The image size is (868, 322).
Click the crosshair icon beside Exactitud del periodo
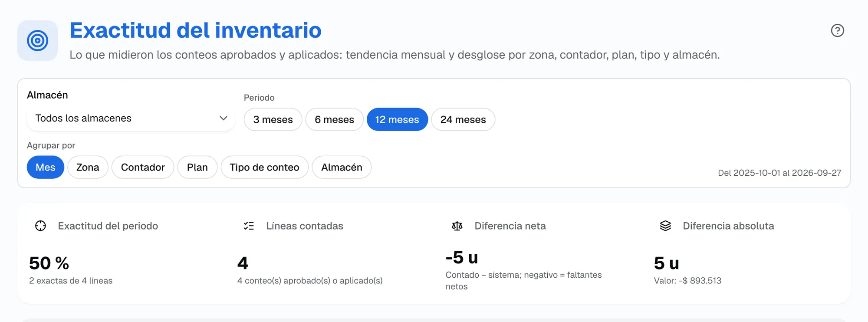pyautogui.click(x=40, y=226)
